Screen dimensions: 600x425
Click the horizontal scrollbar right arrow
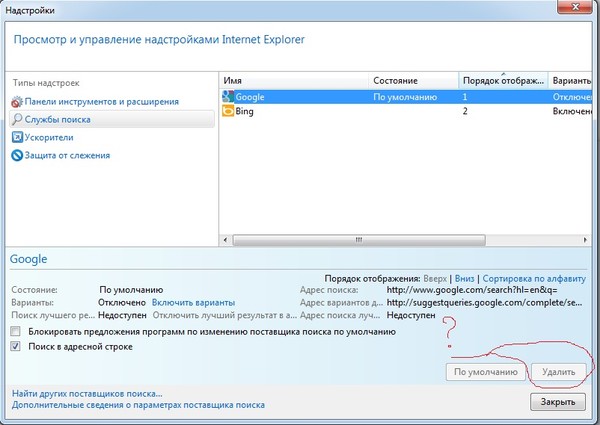(585, 240)
